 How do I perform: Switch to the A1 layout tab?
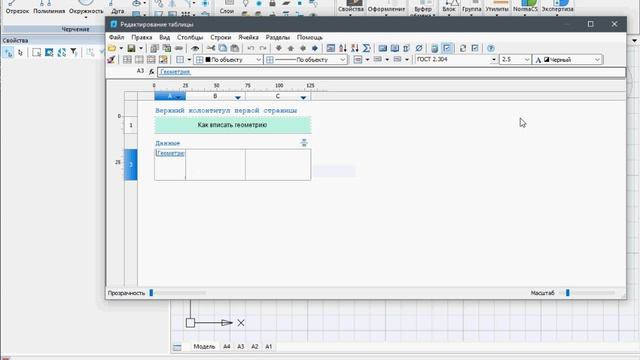point(269,347)
